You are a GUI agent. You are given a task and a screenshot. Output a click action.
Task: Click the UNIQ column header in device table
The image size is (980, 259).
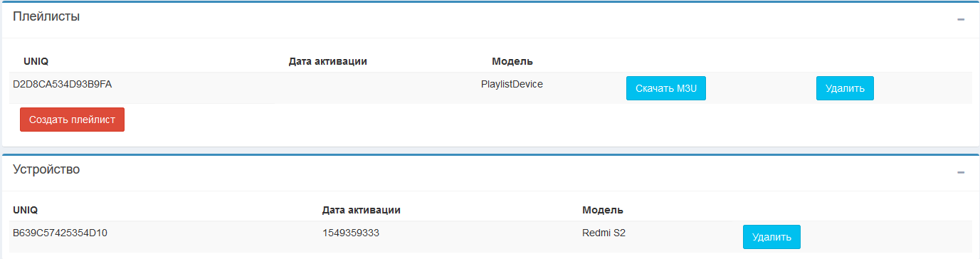coord(25,210)
